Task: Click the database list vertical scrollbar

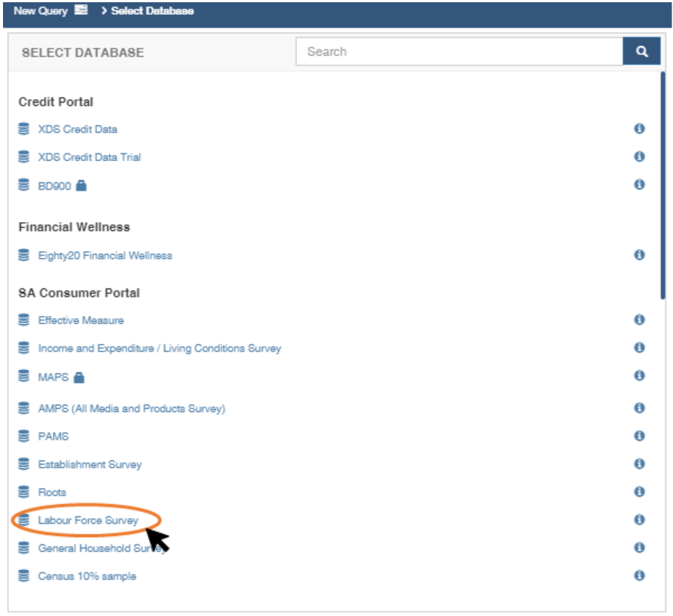Action: [663, 185]
